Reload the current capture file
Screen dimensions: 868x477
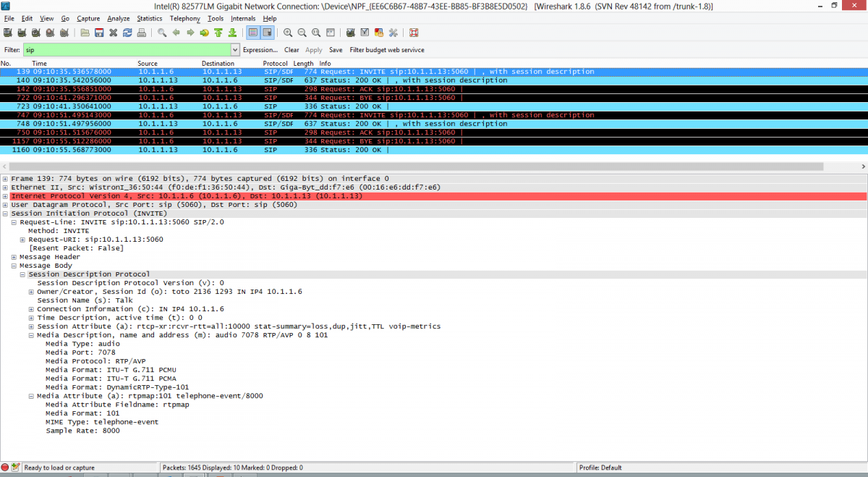pyautogui.click(x=127, y=33)
